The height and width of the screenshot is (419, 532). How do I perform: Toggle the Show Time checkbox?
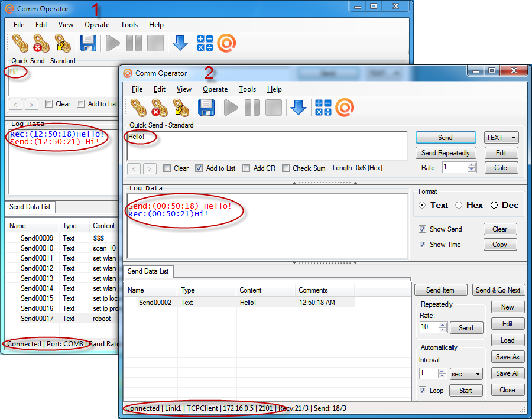point(422,244)
